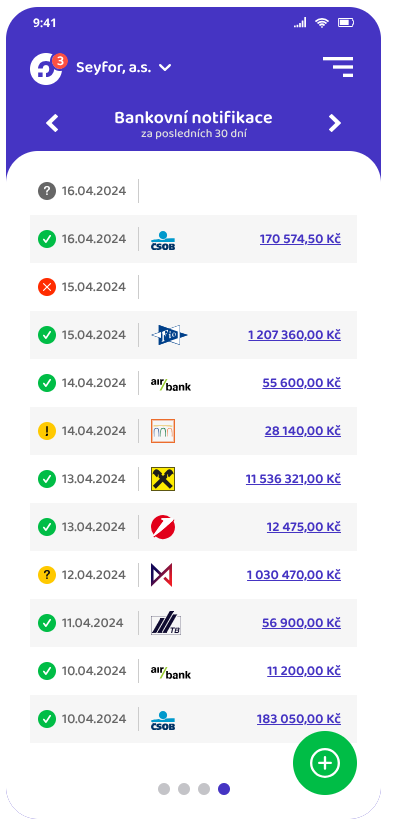Go to previous panel with left chevron

(x=52, y=123)
